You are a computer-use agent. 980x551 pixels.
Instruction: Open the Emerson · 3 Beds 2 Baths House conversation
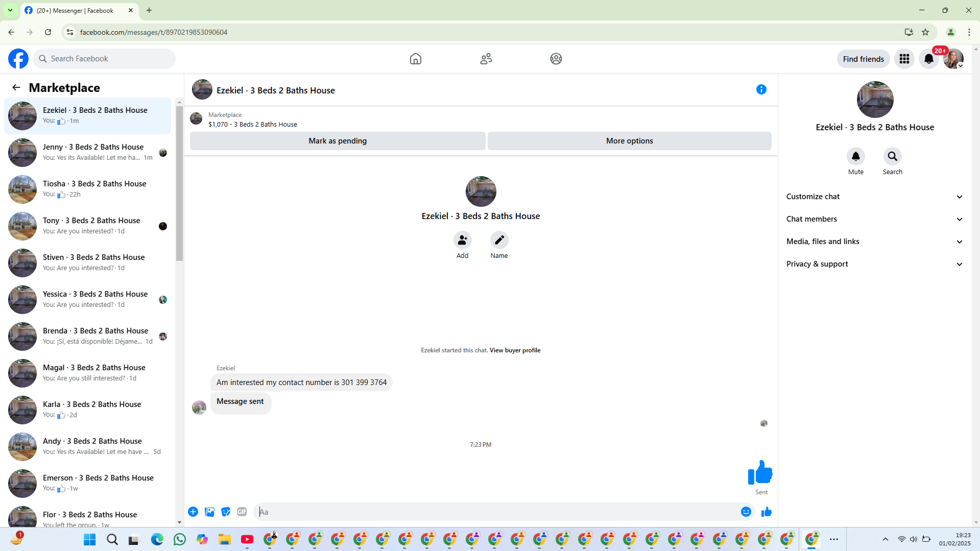[88, 484]
